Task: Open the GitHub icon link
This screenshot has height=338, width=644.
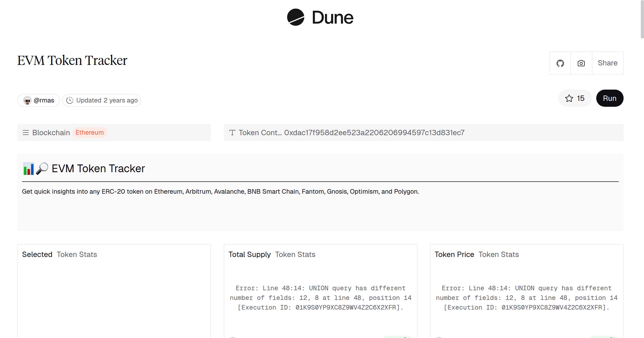Action: point(560,63)
